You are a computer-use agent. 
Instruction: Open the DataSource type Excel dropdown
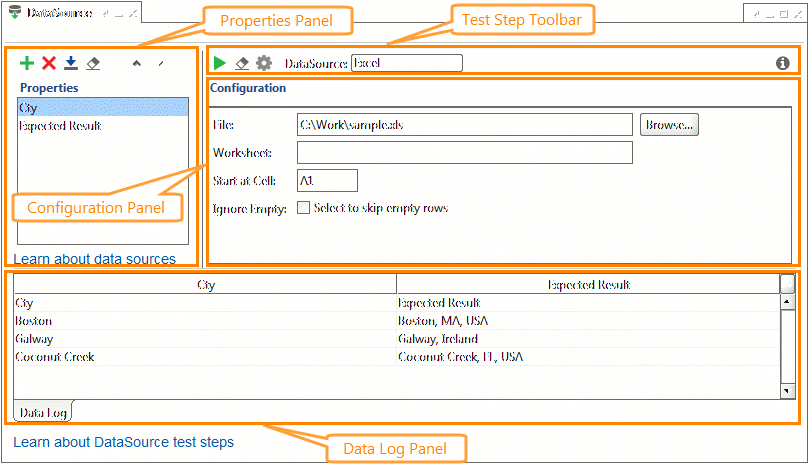(407, 63)
